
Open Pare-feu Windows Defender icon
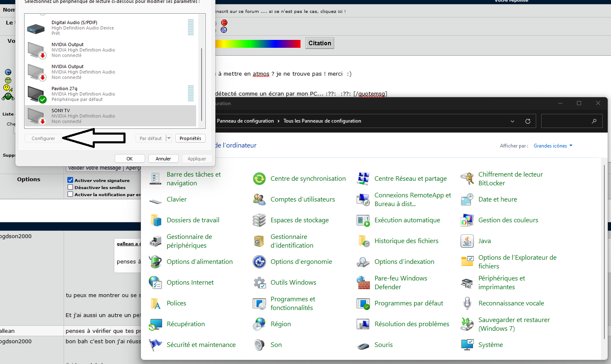click(363, 283)
